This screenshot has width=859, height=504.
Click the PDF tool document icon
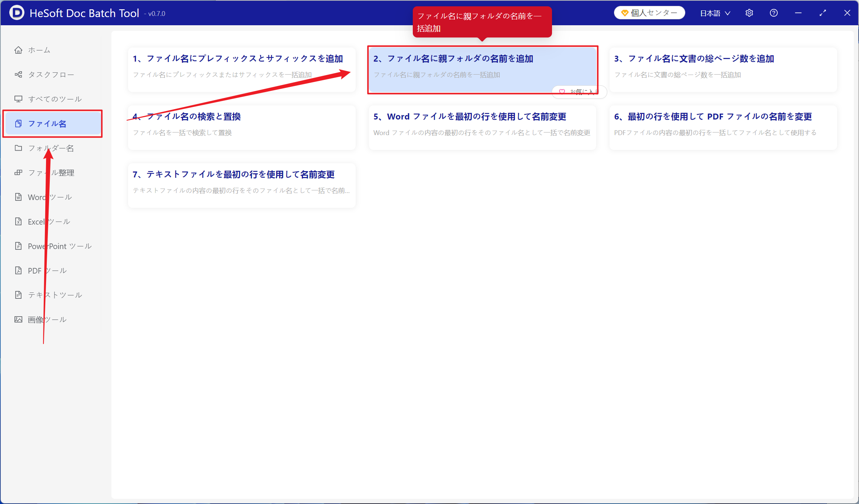click(x=18, y=271)
